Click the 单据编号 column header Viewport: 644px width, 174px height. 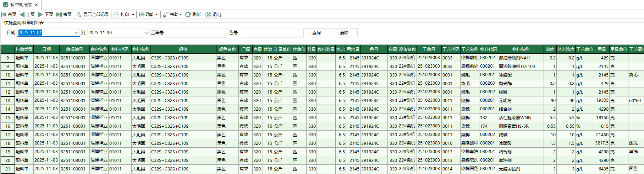click(75, 49)
